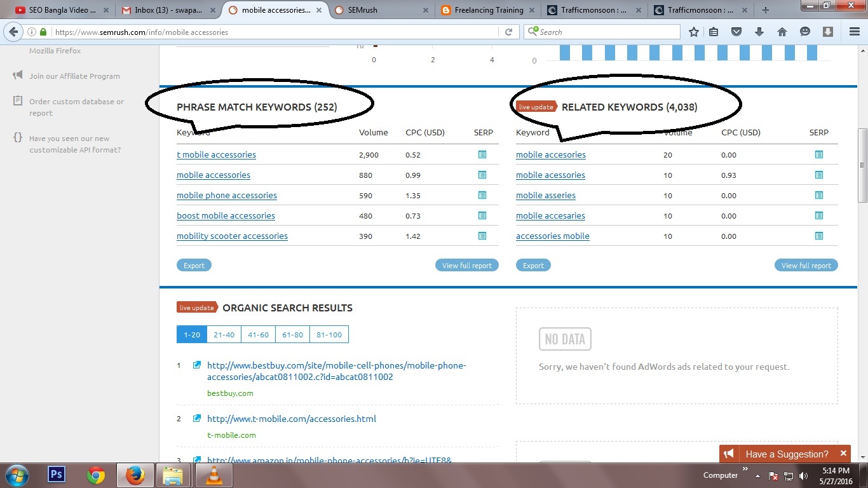Open SERP icon for mobility scooter accessories
This screenshot has width=868, height=488.
click(x=482, y=236)
